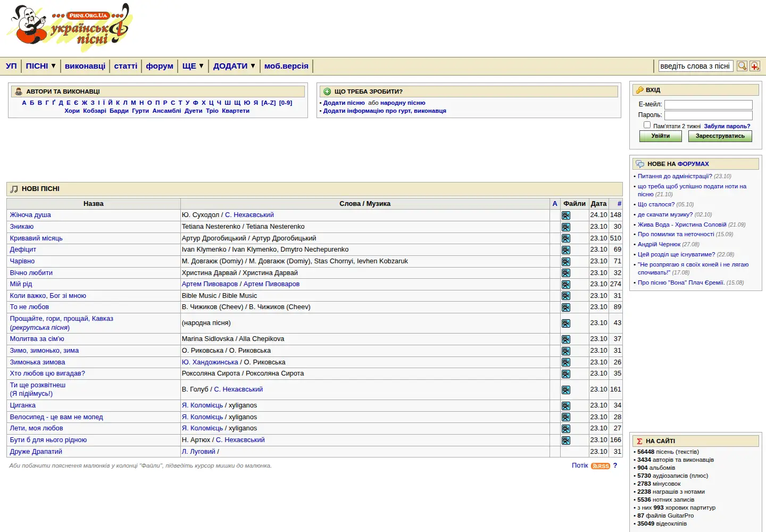766x532 pixels.
Task: Open file icon for Кривавий місяць
Action: coord(566,238)
